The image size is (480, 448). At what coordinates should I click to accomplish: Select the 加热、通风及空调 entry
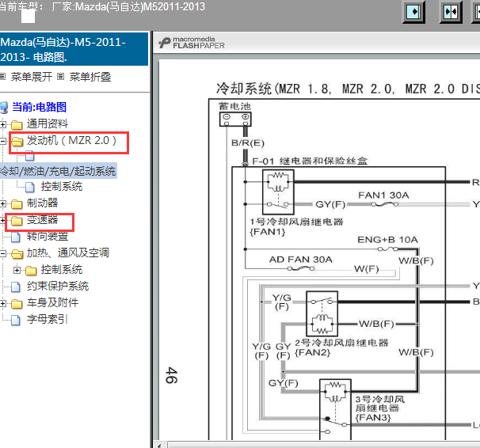[68, 253]
